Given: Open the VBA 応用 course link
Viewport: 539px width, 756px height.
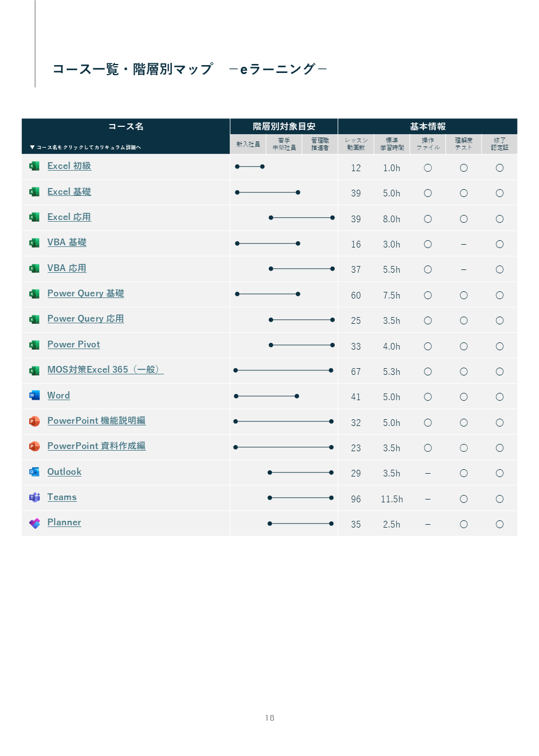Looking at the screenshot, I should [x=67, y=268].
